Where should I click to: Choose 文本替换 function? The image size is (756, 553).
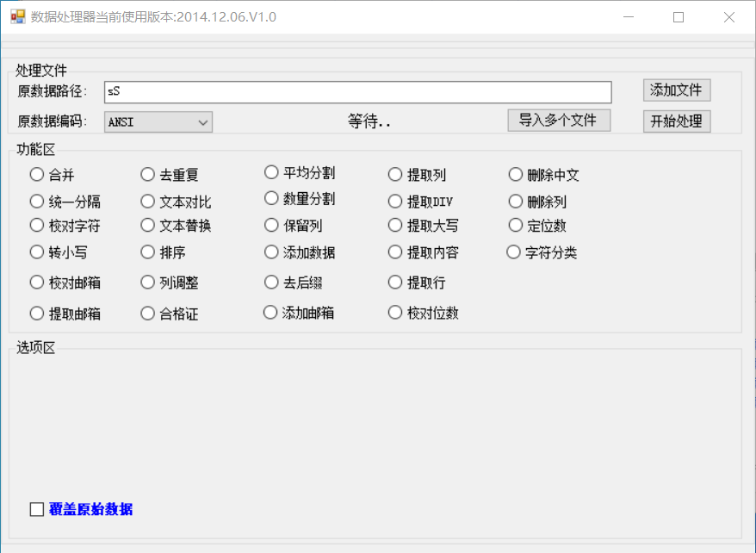[x=147, y=226]
